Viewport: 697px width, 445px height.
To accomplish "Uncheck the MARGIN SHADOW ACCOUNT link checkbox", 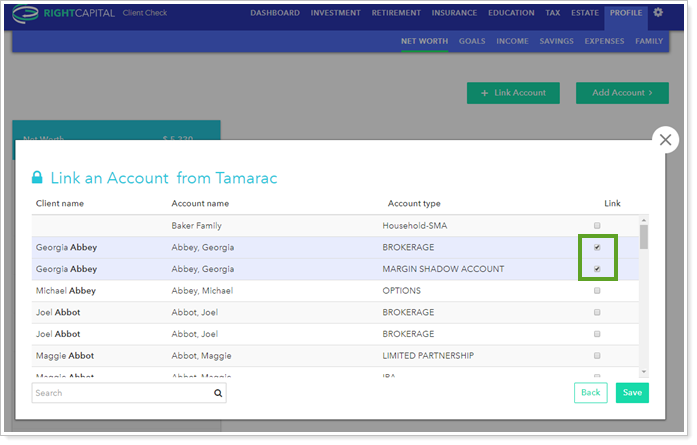I will click(597, 269).
